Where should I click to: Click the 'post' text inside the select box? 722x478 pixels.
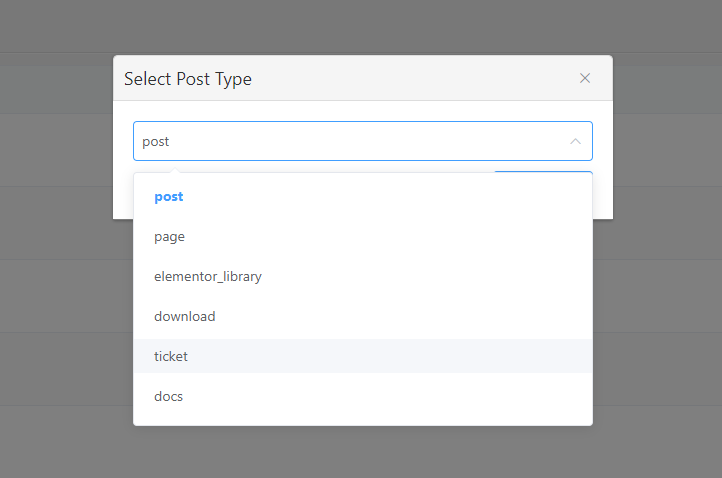click(x=156, y=142)
